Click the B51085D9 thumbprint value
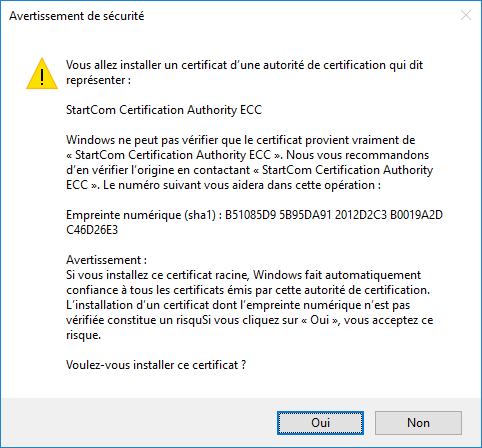The width and height of the screenshot is (482, 448). tap(251, 215)
